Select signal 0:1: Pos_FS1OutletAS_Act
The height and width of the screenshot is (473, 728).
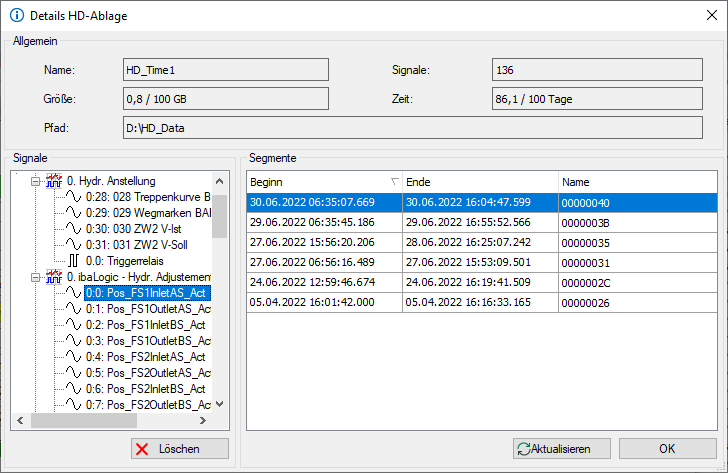tap(148, 309)
